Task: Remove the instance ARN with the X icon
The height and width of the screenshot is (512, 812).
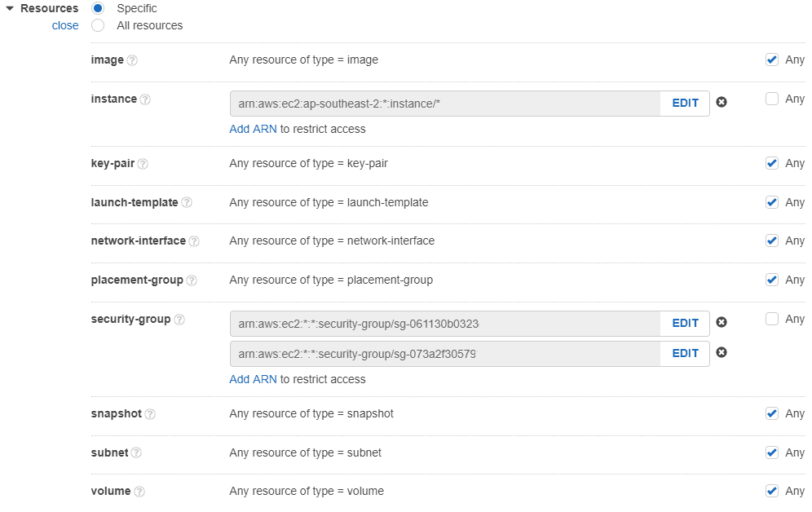Action: (x=722, y=102)
